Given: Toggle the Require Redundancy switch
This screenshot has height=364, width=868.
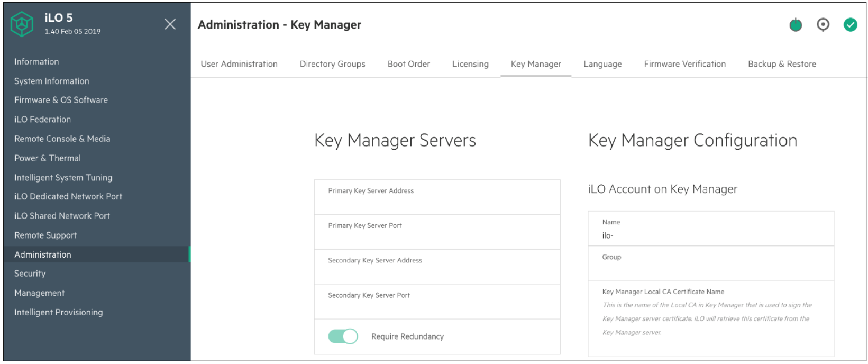Looking at the screenshot, I should point(343,336).
